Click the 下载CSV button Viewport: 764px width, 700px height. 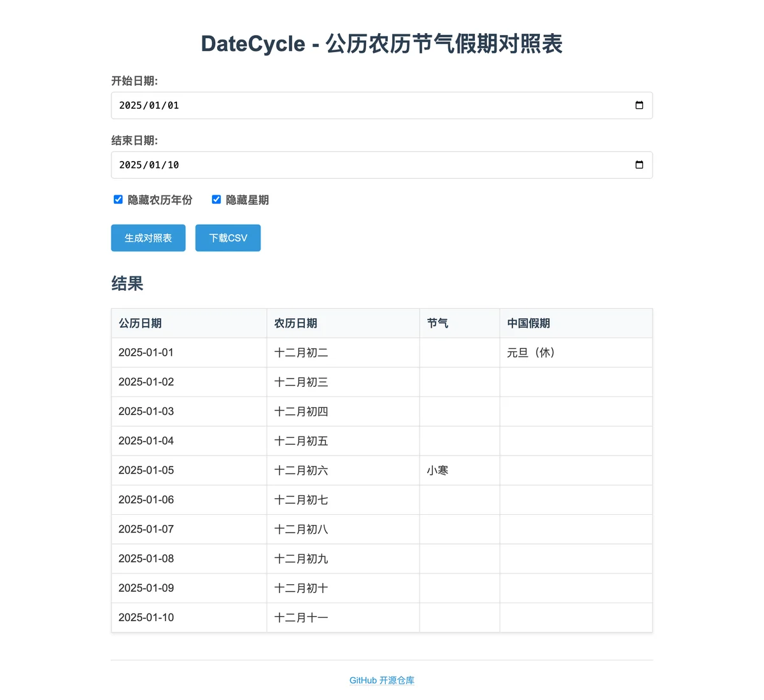228,238
